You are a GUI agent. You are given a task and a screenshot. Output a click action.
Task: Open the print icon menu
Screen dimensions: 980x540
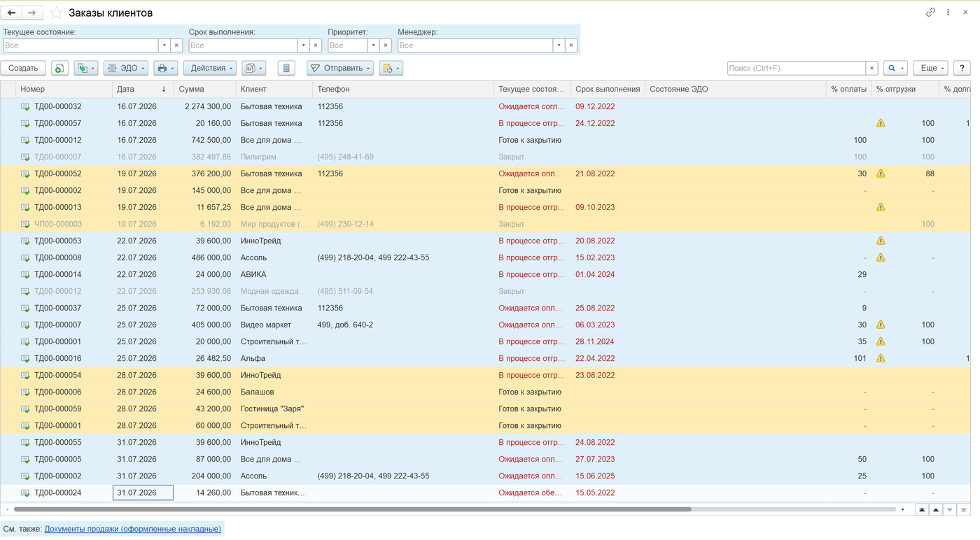[x=166, y=68]
